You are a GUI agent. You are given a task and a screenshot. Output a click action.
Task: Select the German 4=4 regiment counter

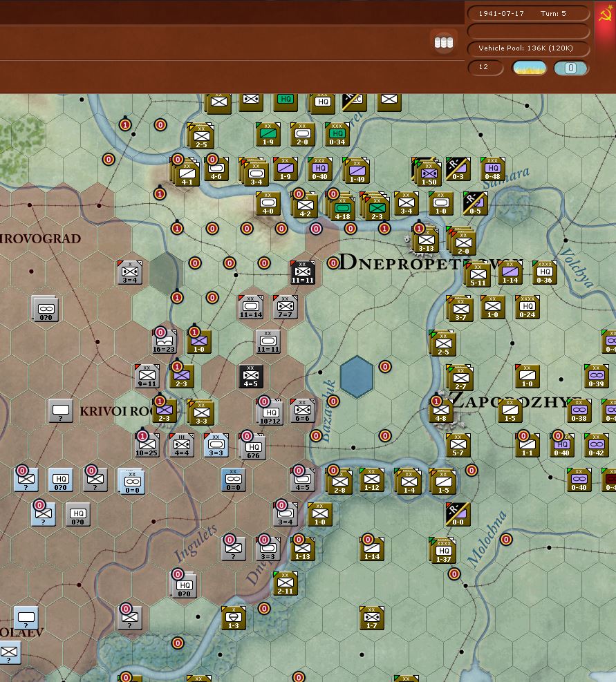(182, 445)
